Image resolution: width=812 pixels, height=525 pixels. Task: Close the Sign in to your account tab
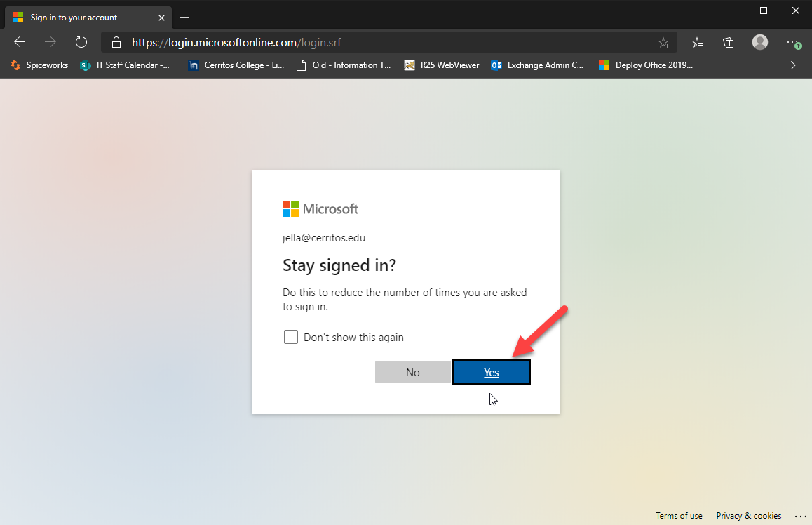click(x=161, y=18)
